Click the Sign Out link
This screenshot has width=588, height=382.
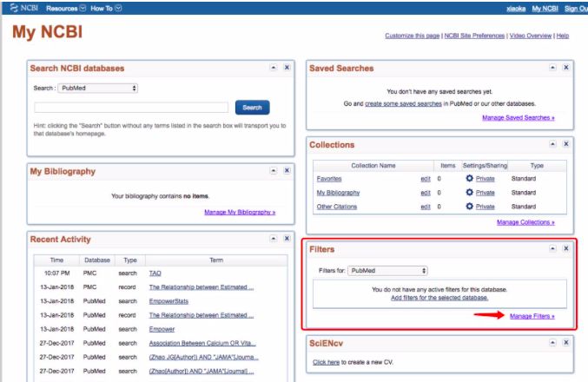(576, 9)
